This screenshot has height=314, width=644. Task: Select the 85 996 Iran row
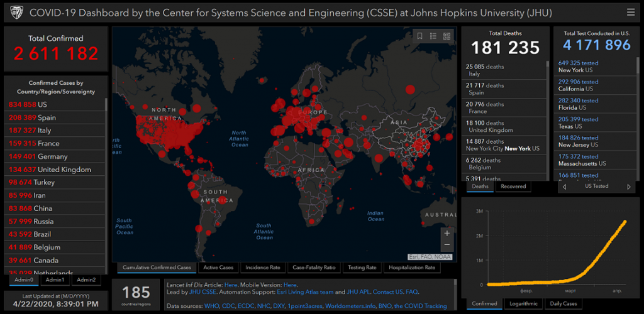click(55, 195)
